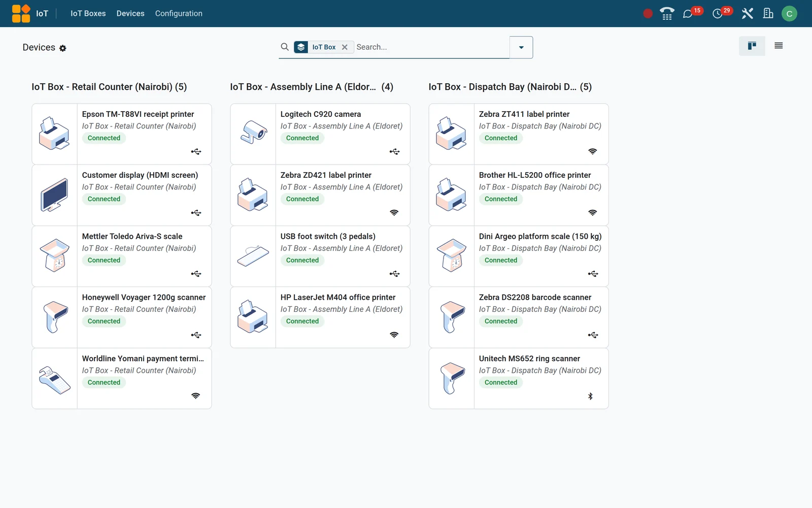Click the IoT Box filter facet label
Viewport: 812px width, 508px height.
pos(324,47)
